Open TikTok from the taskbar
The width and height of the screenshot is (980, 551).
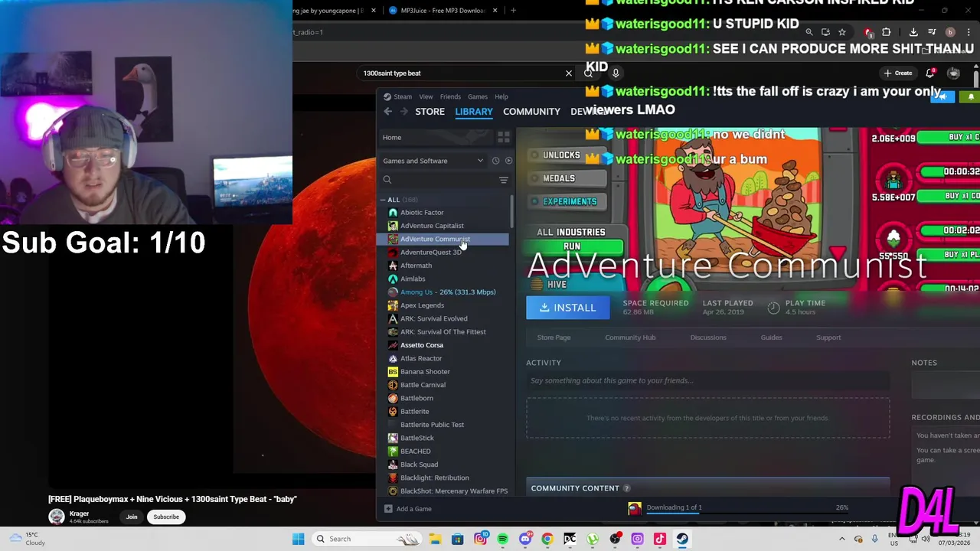click(x=660, y=539)
